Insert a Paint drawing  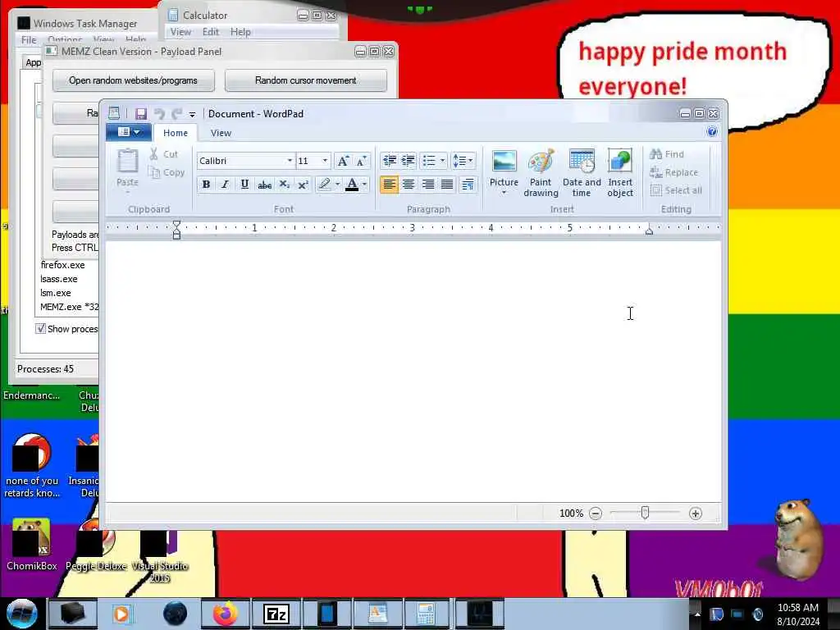click(x=541, y=172)
